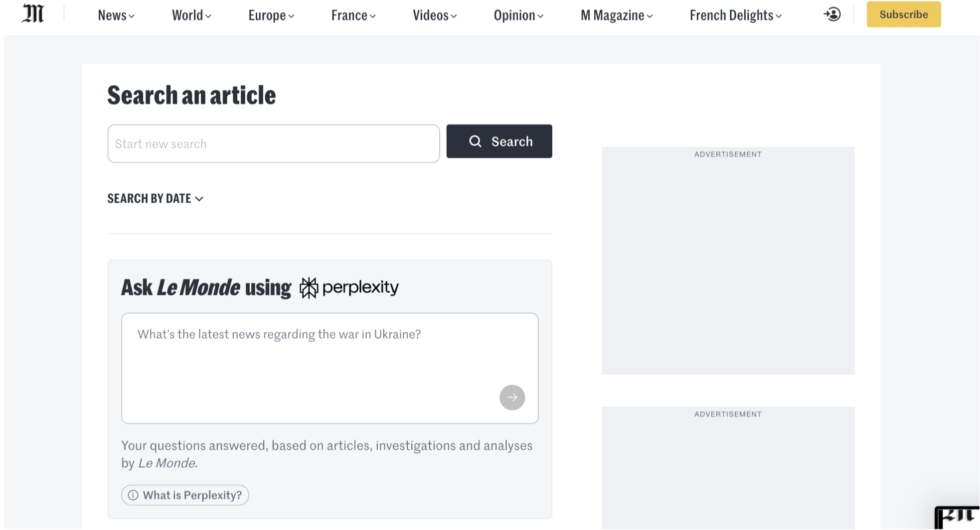Expand the M Magazine menu
Screen dimensions: 980x530
coord(617,15)
